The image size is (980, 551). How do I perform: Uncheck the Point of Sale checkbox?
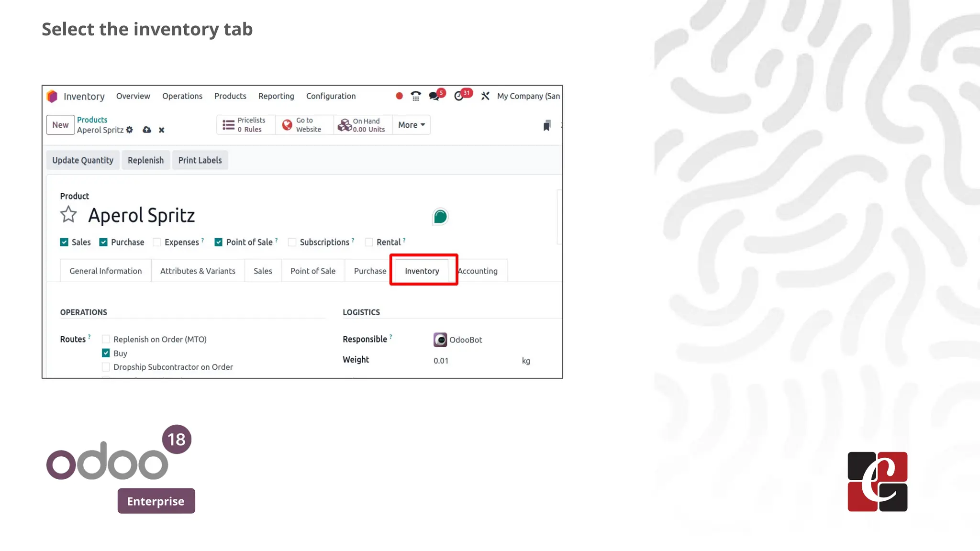coord(219,242)
